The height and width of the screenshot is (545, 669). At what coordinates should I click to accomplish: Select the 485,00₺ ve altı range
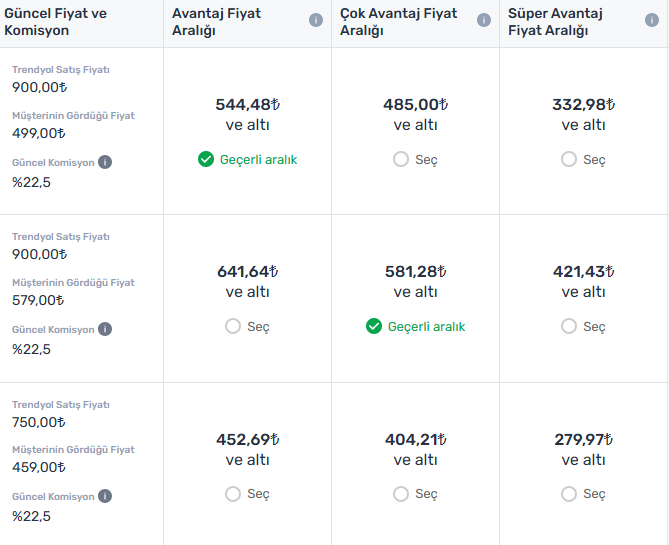tap(401, 159)
